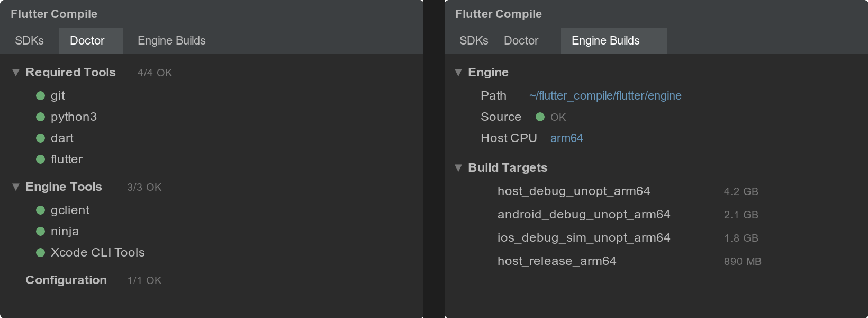Click the 1.8 GB size value
Screen dimensions: 868x318
coord(741,238)
